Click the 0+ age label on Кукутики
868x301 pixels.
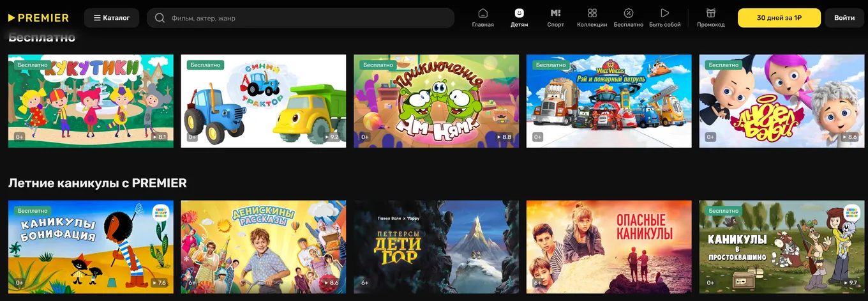[20, 137]
